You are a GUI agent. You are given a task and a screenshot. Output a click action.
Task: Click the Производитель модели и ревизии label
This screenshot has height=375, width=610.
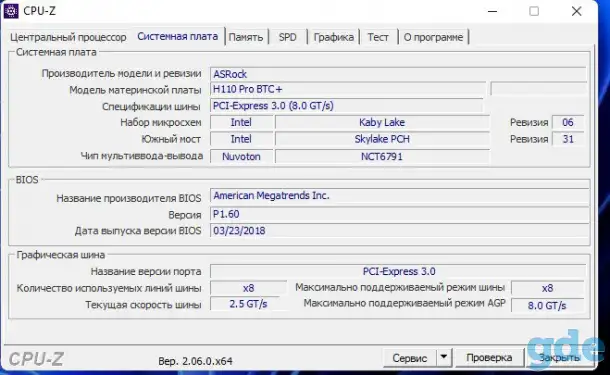(121, 74)
